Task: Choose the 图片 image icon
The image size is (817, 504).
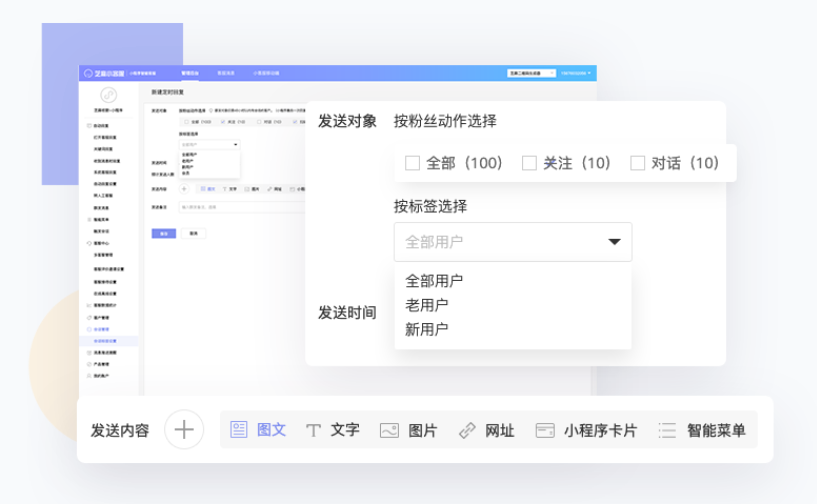Action: [x=389, y=430]
